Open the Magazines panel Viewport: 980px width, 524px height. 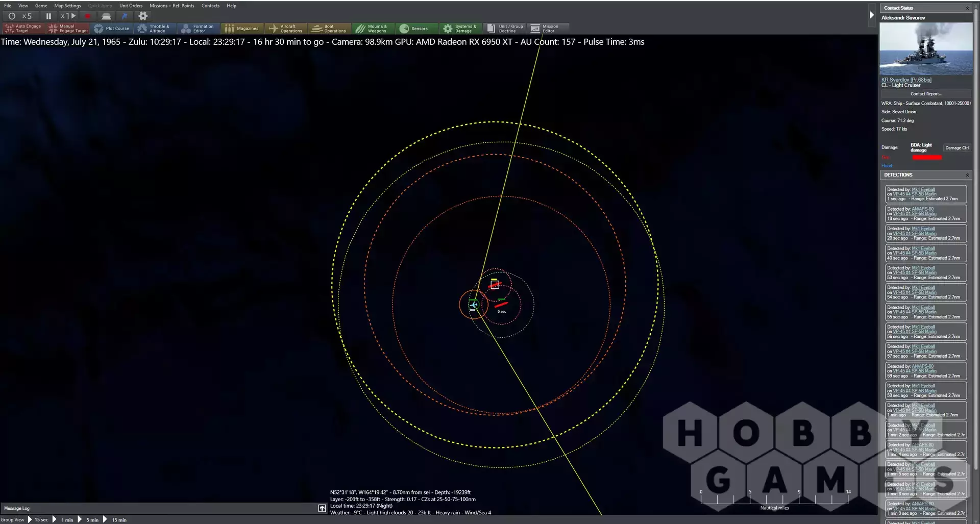point(242,29)
